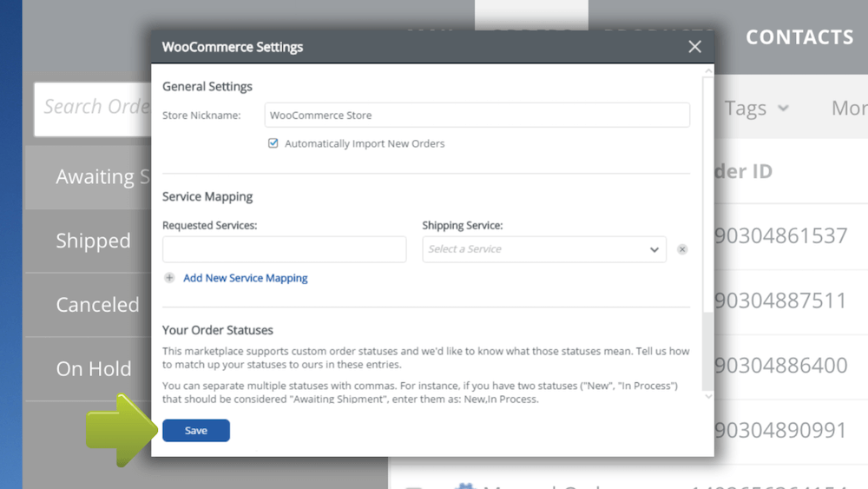
Task: Open the Select a Service dropdown
Action: [x=544, y=249]
